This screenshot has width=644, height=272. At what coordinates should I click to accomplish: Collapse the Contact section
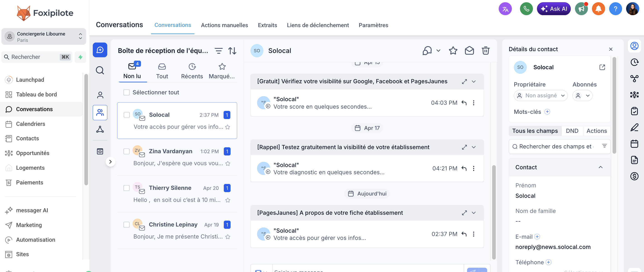[x=601, y=167]
